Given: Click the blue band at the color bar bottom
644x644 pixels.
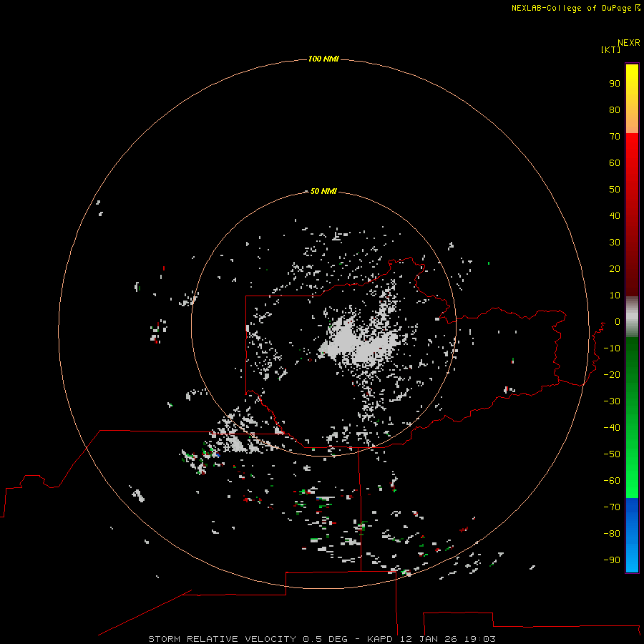Looking at the screenshot, I should 632,535.
